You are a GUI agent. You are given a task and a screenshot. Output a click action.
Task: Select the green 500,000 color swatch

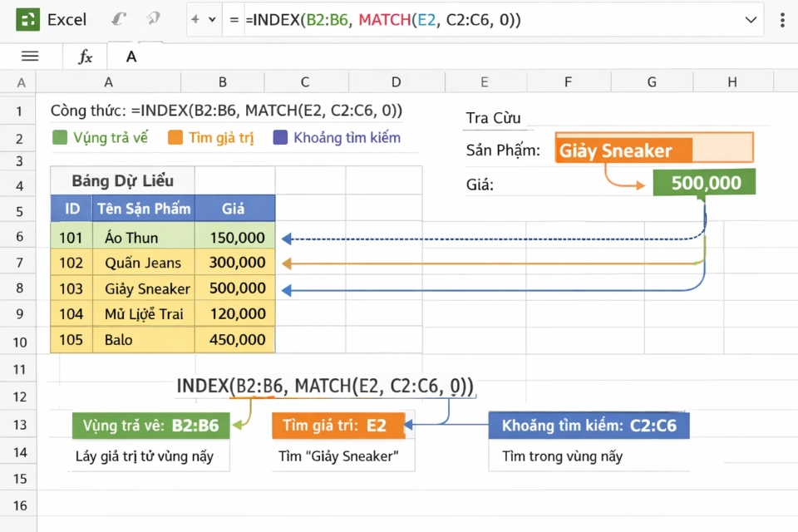pyautogui.click(x=704, y=182)
